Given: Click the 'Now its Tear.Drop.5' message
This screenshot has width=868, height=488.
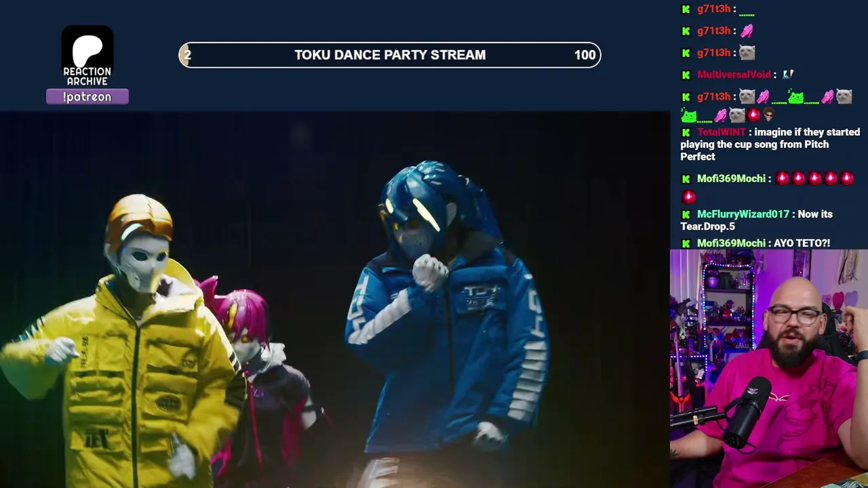Looking at the screenshot, I should pyautogui.click(x=757, y=220).
